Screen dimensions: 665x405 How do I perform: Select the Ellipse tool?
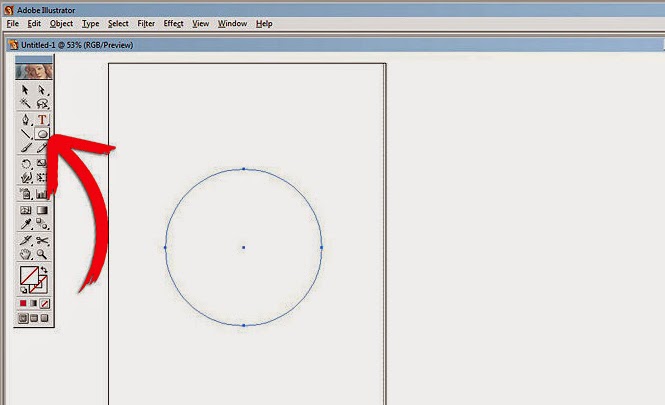pos(42,134)
